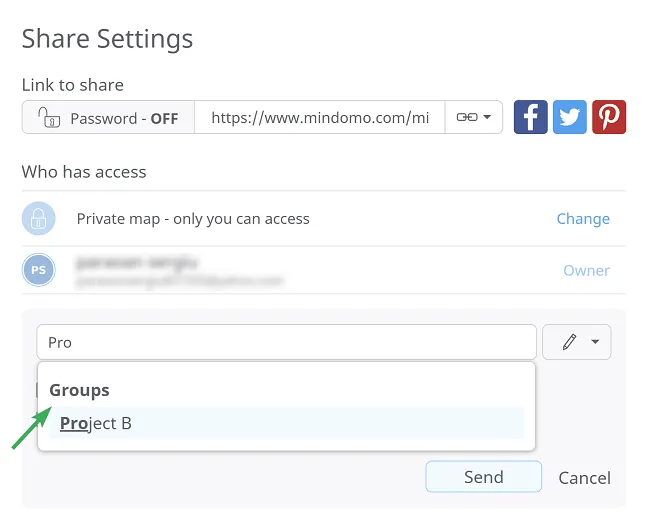Click the private map lock icon
650x531 pixels.
39,219
